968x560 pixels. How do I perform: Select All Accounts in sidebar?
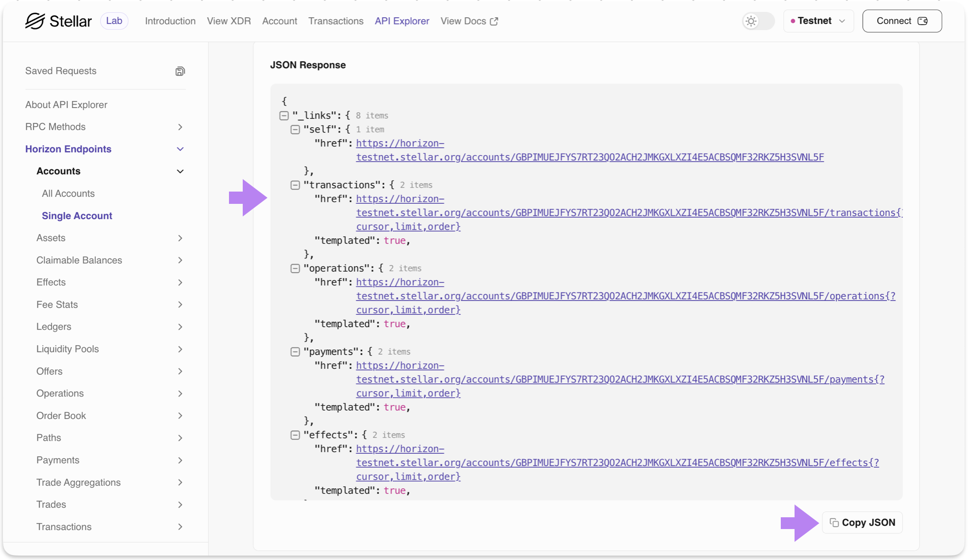click(68, 194)
